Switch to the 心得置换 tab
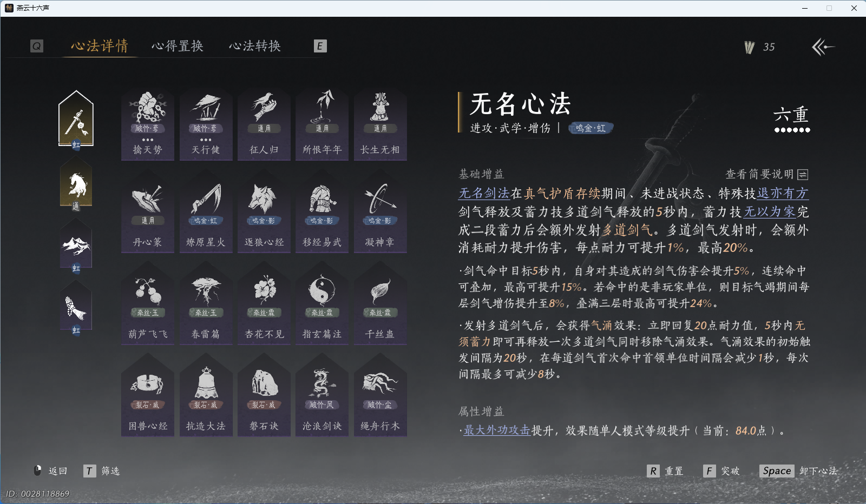866x504 pixels. point(179,46)
